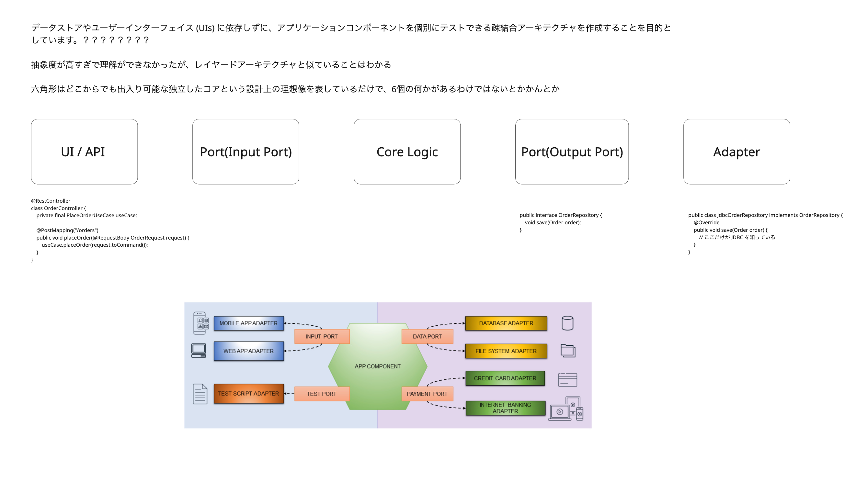This screenshot has height=483, width=868.
Task: Click the yellow DATABASE ADAPTER block
Action: click(x=506, y=323)
